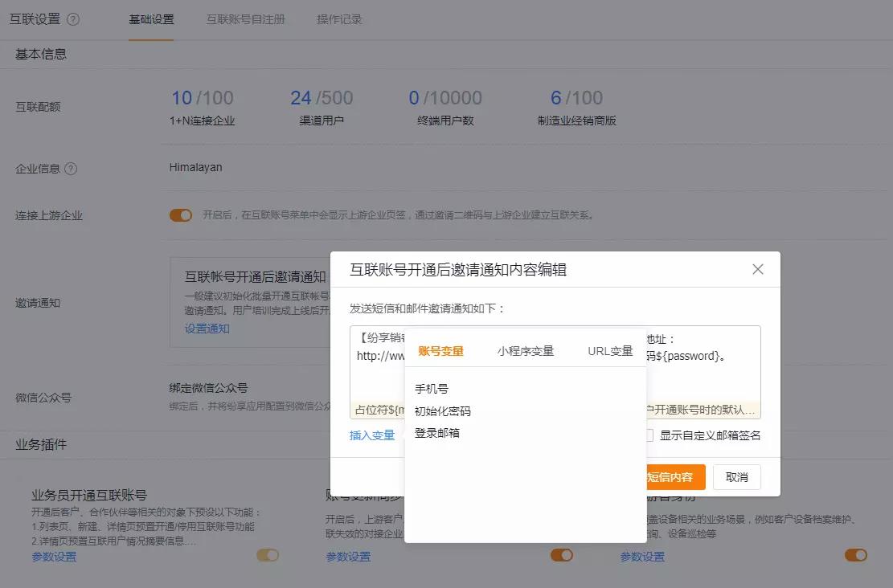Switch to 小程序变量 tab in popup
Image resolution: width=893 pixels, height=588 pixels.
525,351
